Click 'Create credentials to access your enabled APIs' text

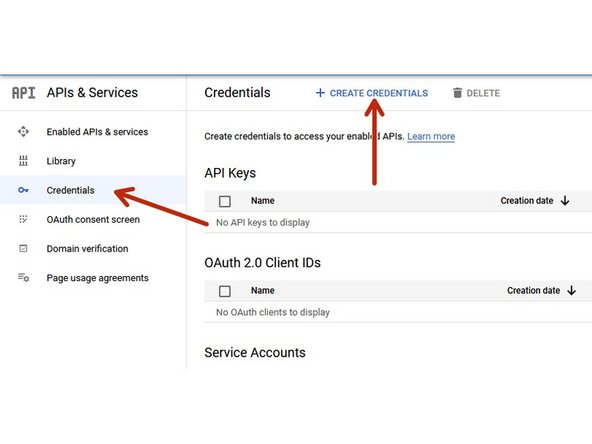click(x=304, y=136)
